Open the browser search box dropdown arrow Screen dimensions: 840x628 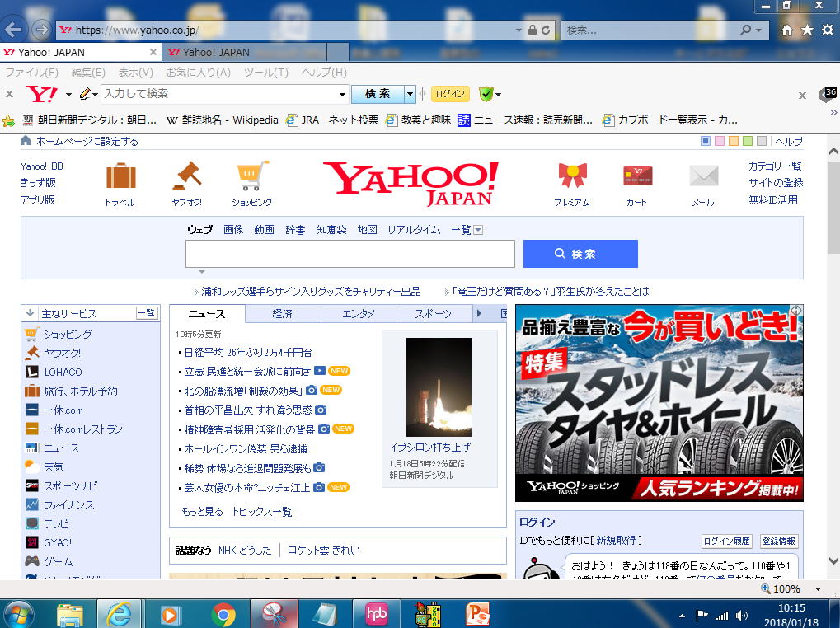[x=758, y=30]
